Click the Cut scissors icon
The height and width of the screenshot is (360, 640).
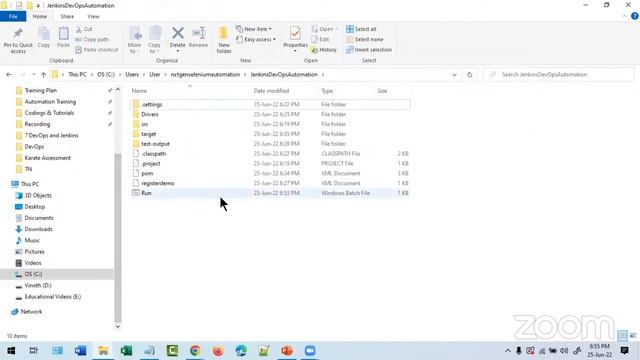[79, 29]
